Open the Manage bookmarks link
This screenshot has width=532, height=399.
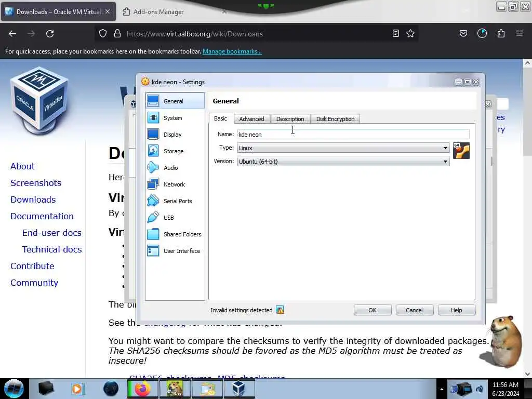click(x=232, y=51)
